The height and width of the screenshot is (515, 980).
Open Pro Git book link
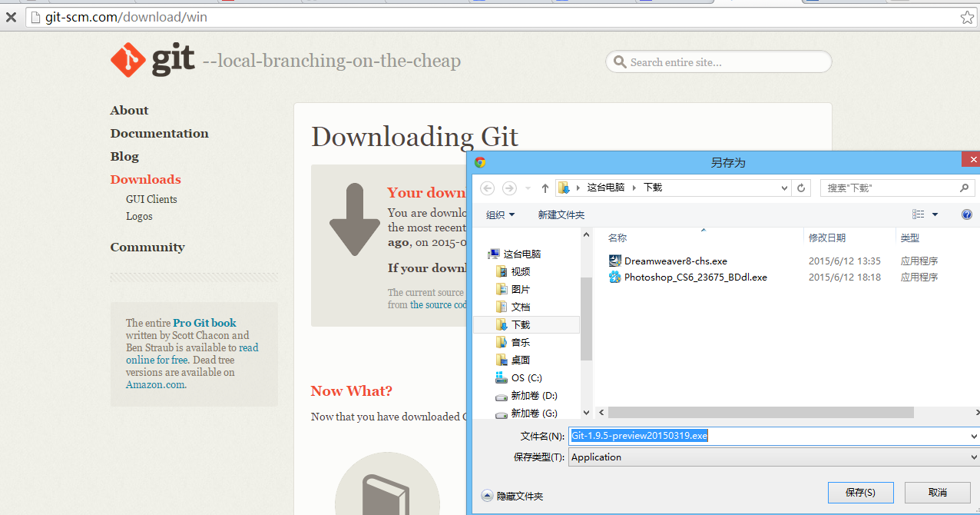pos(204,323)
